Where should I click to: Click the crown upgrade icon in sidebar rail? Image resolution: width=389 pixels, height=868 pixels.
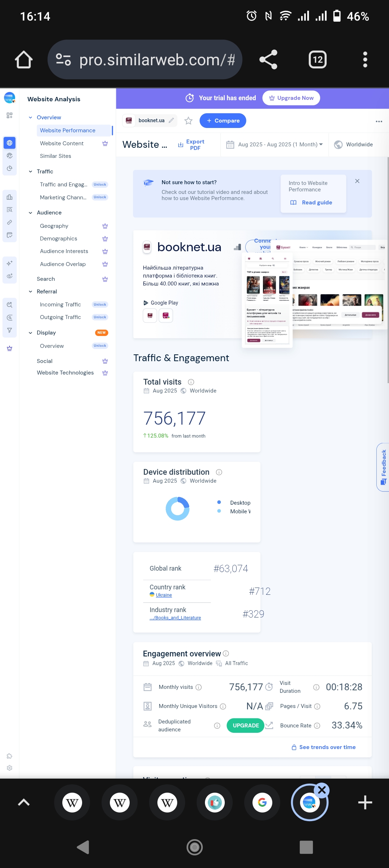pyautogui.click(x=10, y=348)
